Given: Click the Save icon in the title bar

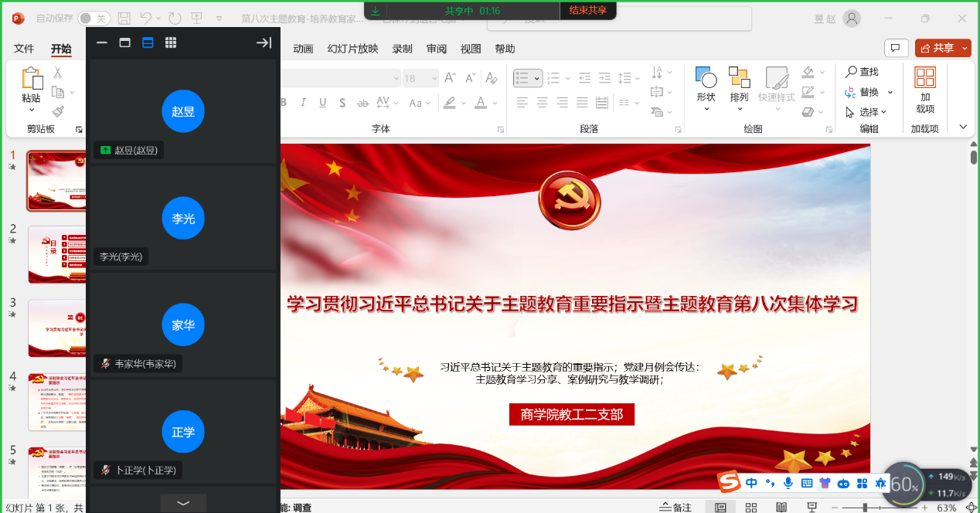Looking at the screenshot, I should point(124,19).
